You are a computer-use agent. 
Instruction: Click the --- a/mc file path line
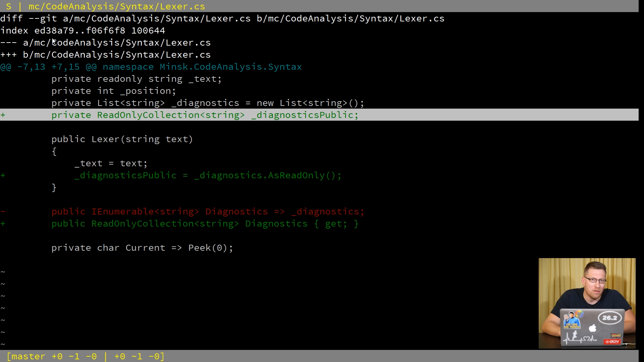[x=105, y=43]
